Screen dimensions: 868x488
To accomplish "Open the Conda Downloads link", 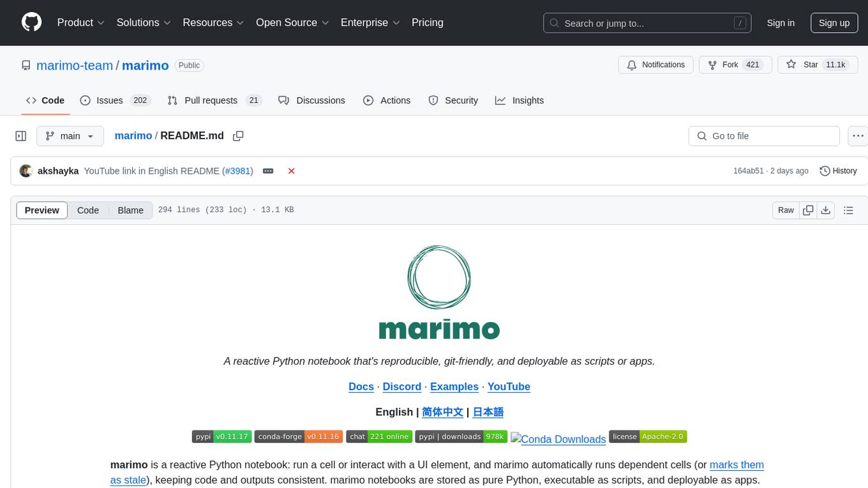I will pyautogui.click(x=558, y=439).
